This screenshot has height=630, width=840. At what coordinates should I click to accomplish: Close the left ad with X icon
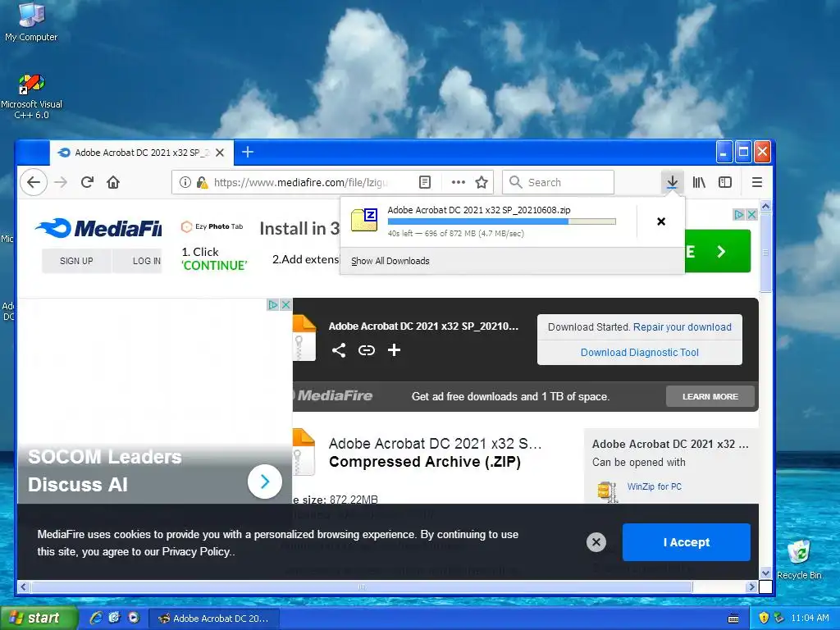point(286,305)
